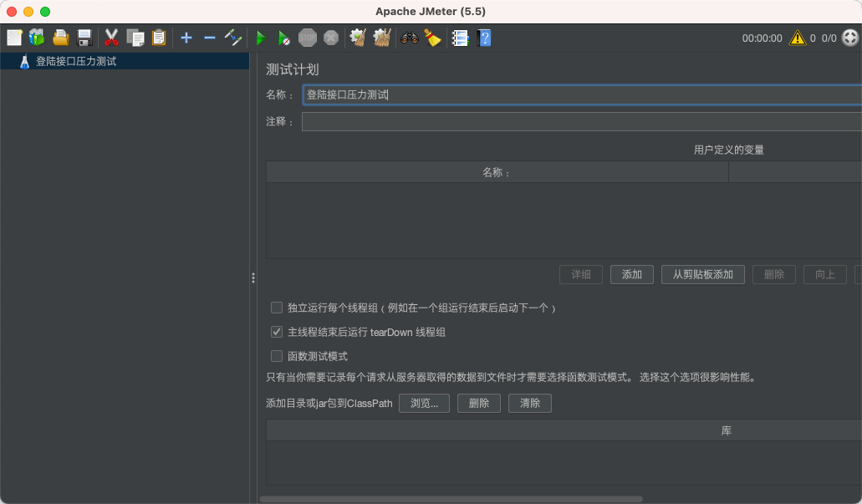Expand all tree nodes with plus icon
This screenshot has width=862, height=504.
point(186,37)
